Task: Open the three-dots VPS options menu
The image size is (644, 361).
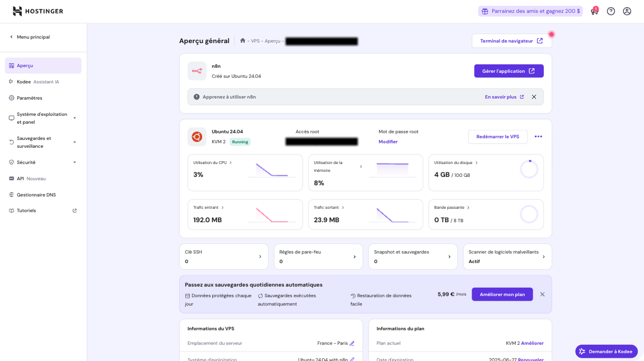Action: coord(538,137)
